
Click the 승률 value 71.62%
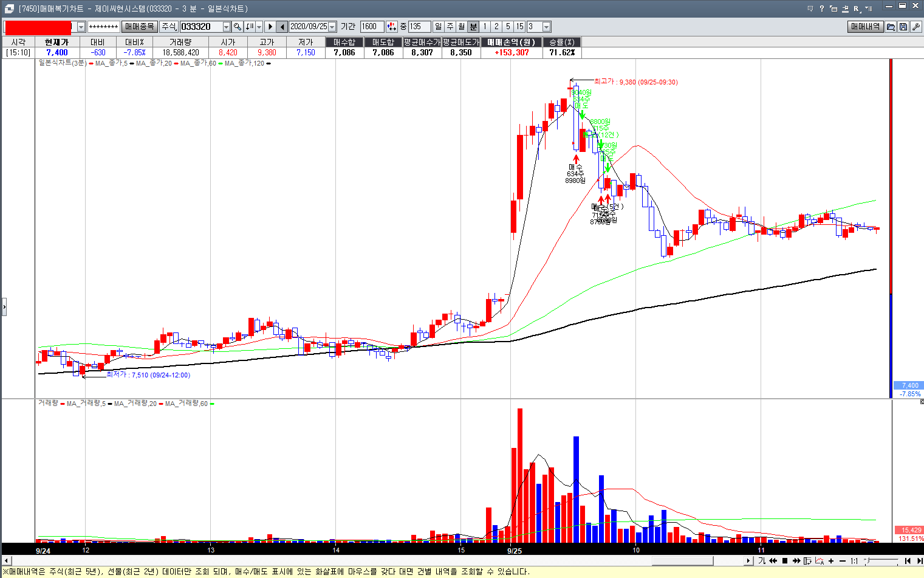click(x=562, y=52)
